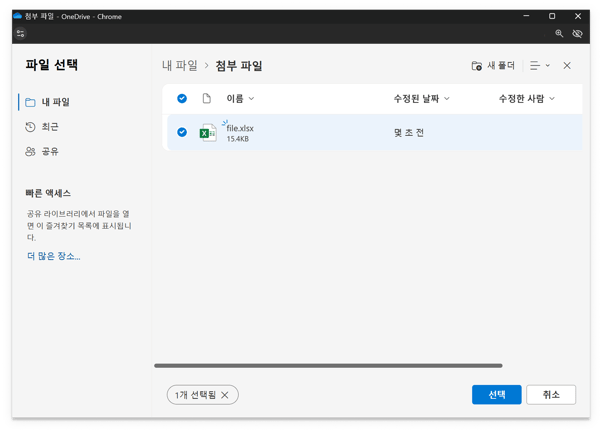
Task: Open the 더 많은 장소... link
Action: (54, 257)
